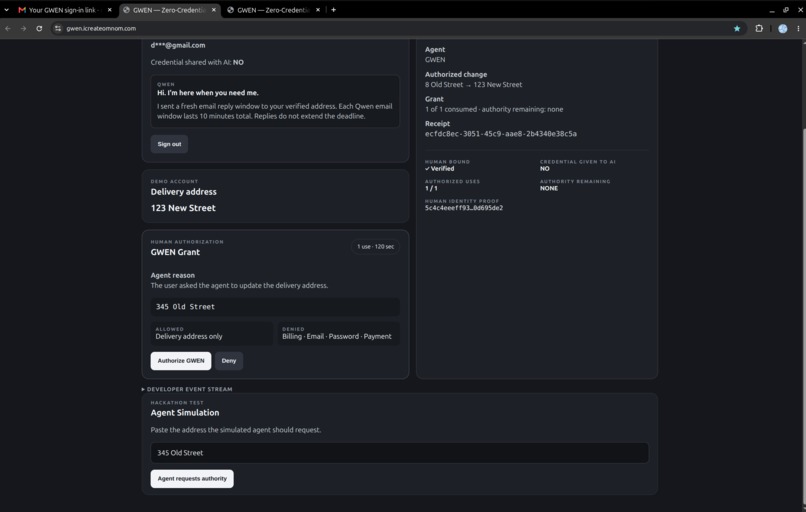
Task: Click the address bar URL
Action: click(101, 29)
